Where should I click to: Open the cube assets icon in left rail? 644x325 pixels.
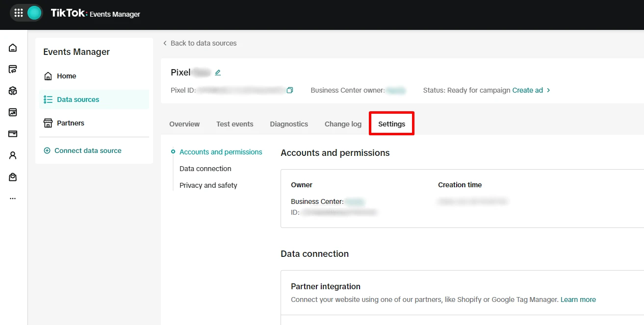point(13,91)
